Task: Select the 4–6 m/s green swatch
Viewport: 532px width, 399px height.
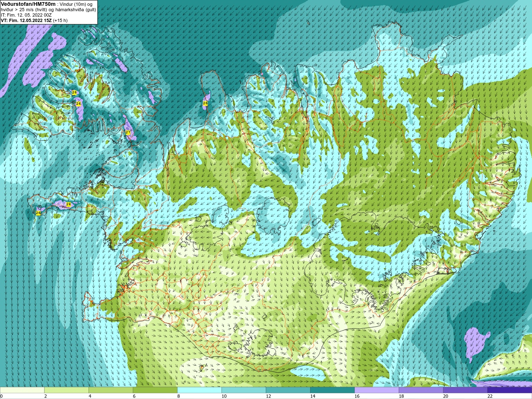Action: click(111, 390)
